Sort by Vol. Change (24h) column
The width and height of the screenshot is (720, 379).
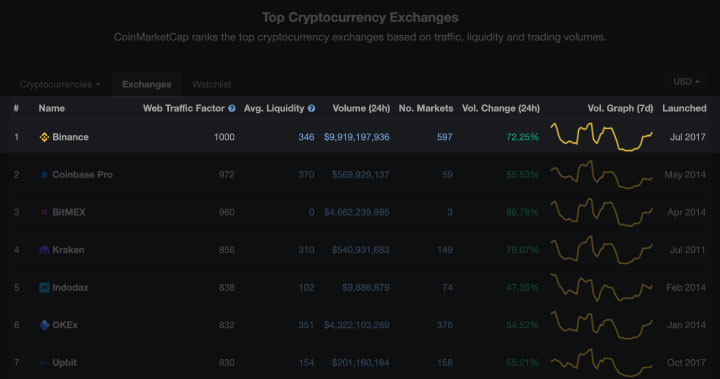tap(501, 108)
